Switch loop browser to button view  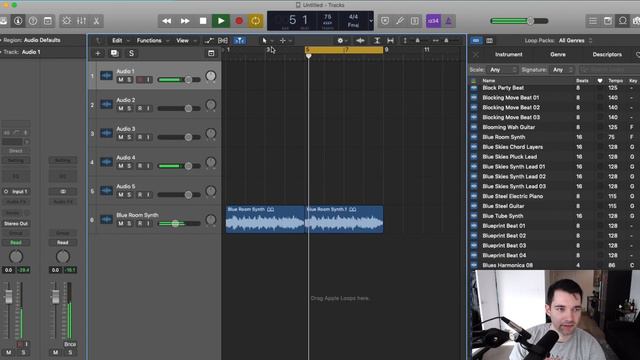pos(476,40)
